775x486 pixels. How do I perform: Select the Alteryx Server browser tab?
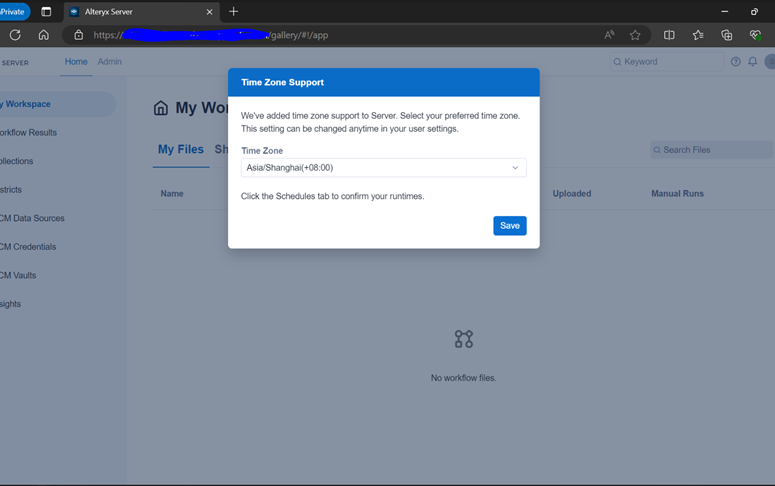[142, 12]
